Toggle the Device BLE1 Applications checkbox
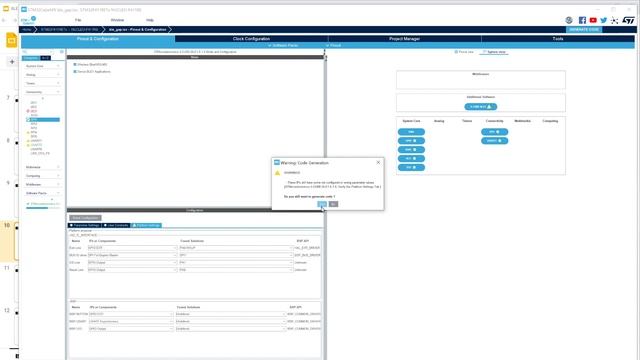Image resolution: width=640 pixels, height=360 pixels. click(x=75, y=71)
